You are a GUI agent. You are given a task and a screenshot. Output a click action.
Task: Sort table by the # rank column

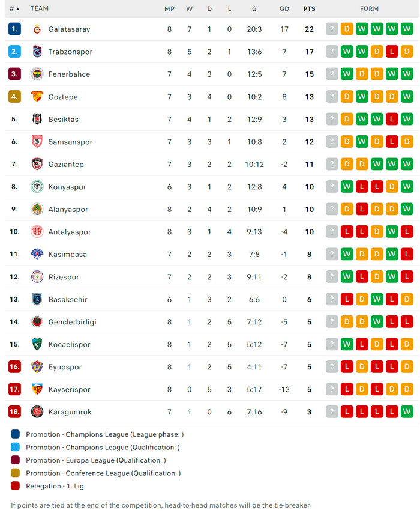coord(14,9)
